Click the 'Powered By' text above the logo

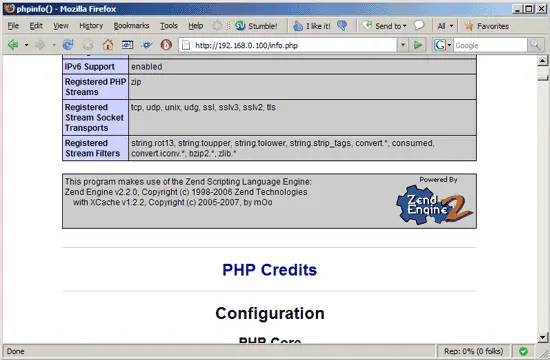tap(438, 180)
